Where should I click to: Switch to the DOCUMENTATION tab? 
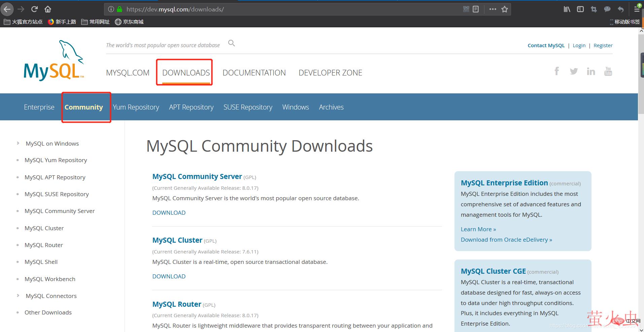click(254, 73)
